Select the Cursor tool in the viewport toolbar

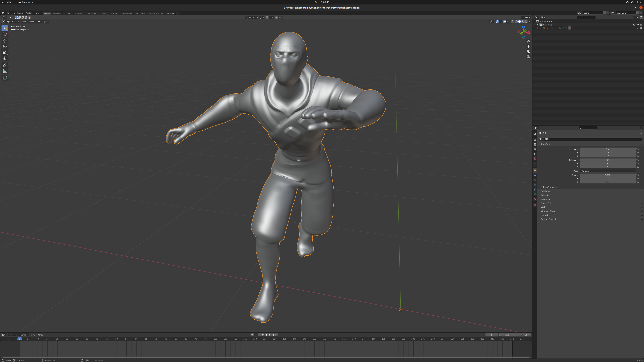point(5,34)
